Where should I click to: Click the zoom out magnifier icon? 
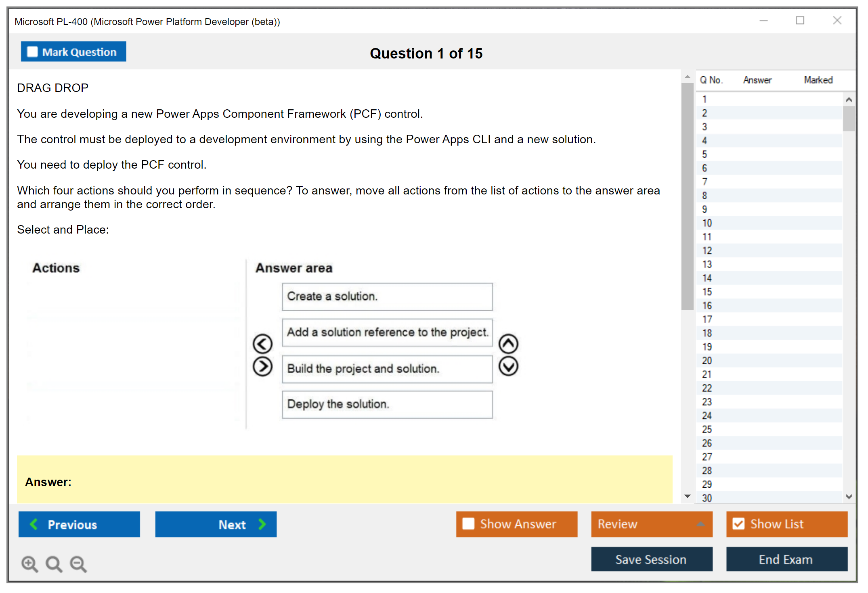[78, 564]
